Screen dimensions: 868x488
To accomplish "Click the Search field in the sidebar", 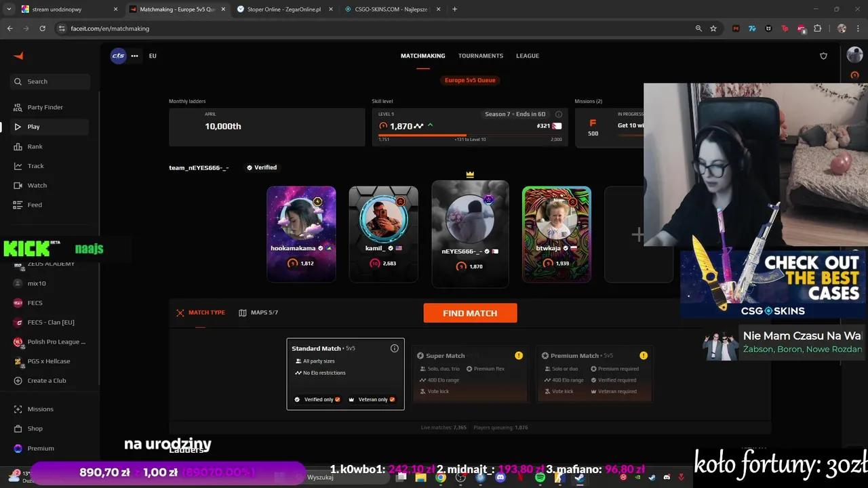I will [x=51, y=81].
